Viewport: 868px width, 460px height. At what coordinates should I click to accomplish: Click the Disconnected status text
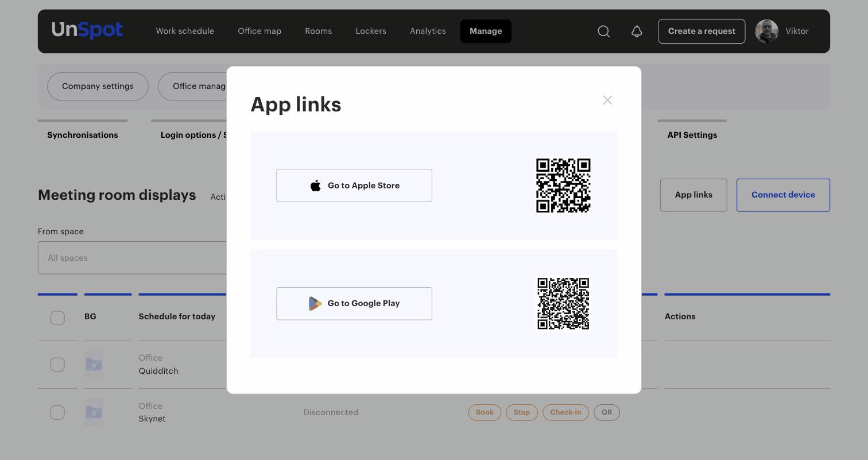[331, 412]
